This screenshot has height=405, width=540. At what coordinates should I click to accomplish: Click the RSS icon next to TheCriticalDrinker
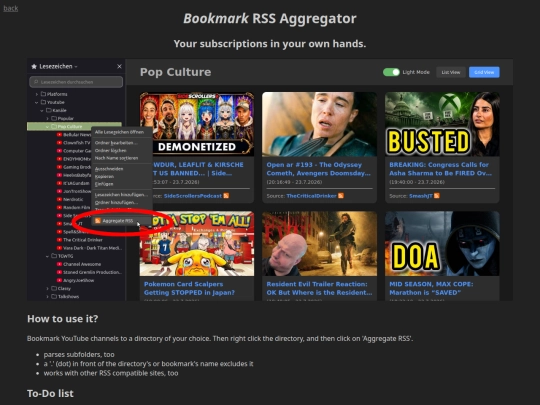click(341, 196)
